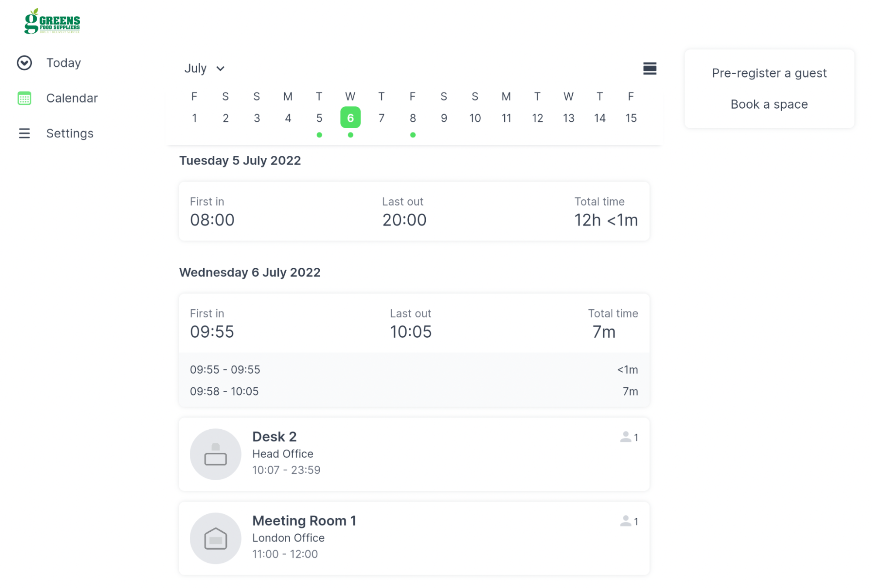
Task: Toggle the calendar date dot for Friday 8
Action: [x=413, y=134]
